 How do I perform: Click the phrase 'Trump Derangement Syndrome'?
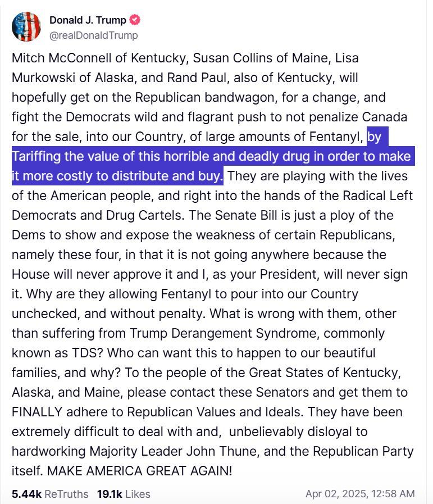pos(223,333)
